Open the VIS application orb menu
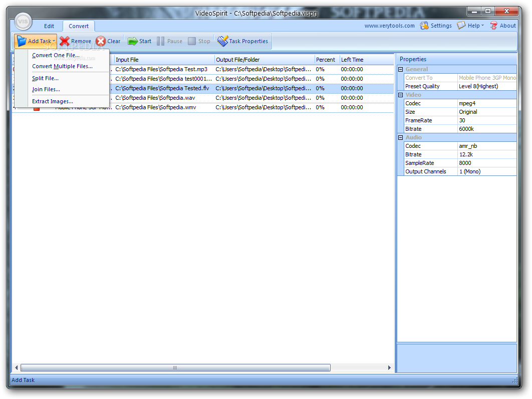The height and width of the screenshot is (399, 532). coord(23,22)
